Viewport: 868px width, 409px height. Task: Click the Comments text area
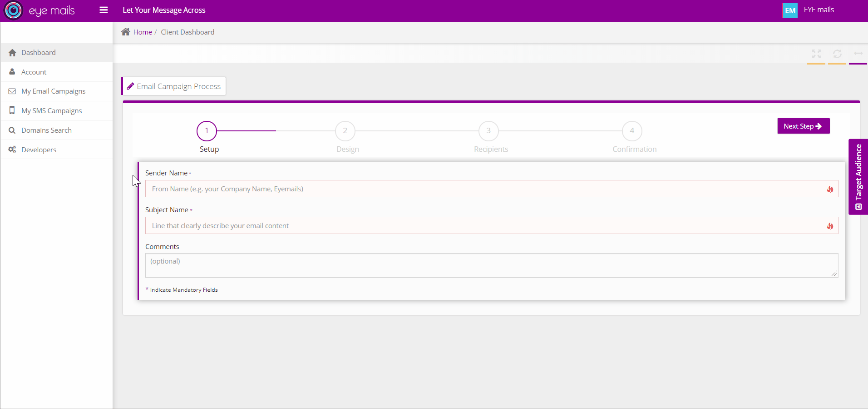490,265
